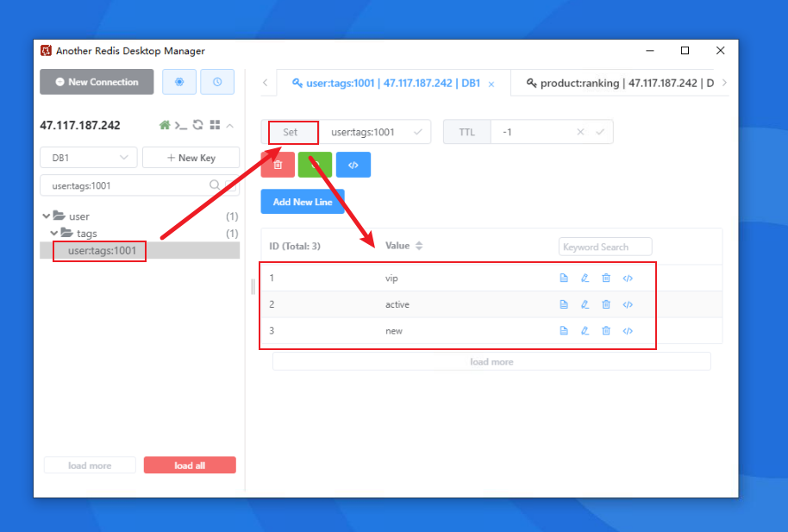The width and height of the screenshot is (788, 532).
Task: Click New Connection button
Action: click(97, 82)
